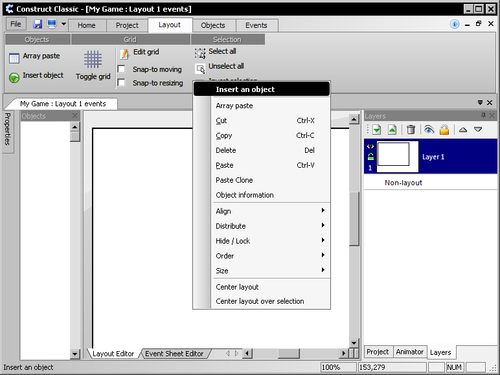Open the Animator panel tab

tap(410, 352)
